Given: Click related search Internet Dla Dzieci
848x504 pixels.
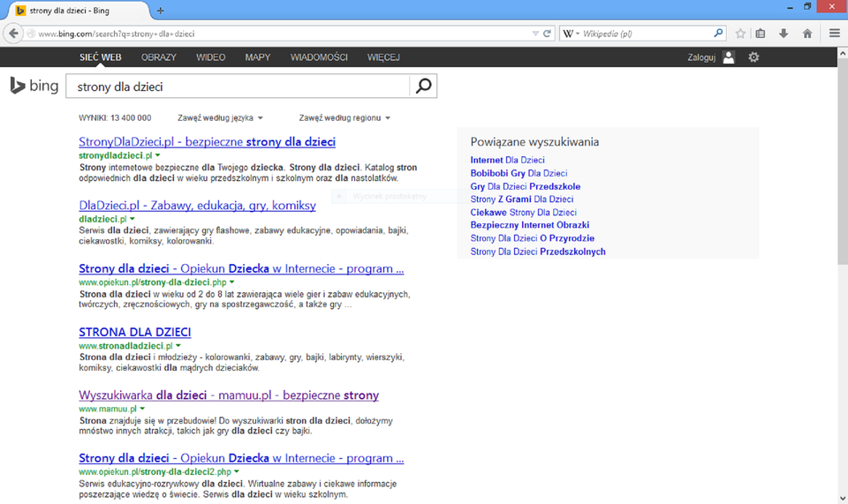Looking at the screenshot, I should (x=507, y=160).
